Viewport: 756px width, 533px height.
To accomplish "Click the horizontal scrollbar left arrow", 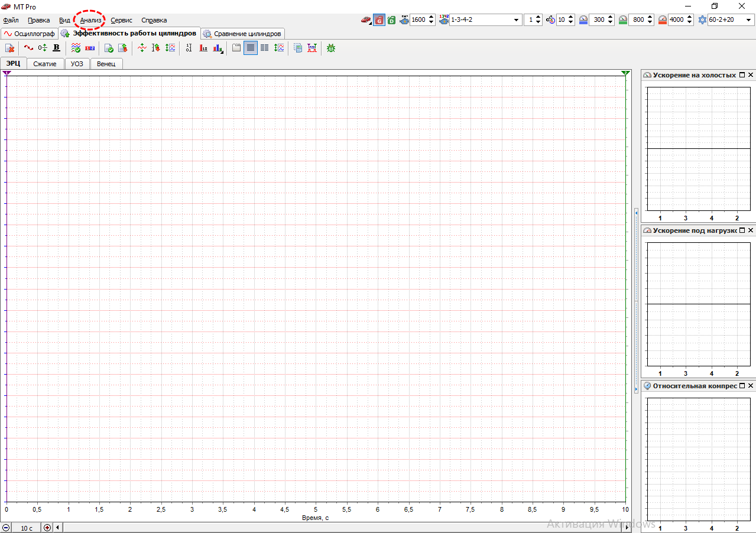I will pyautogui.click(x=57, y=528).
